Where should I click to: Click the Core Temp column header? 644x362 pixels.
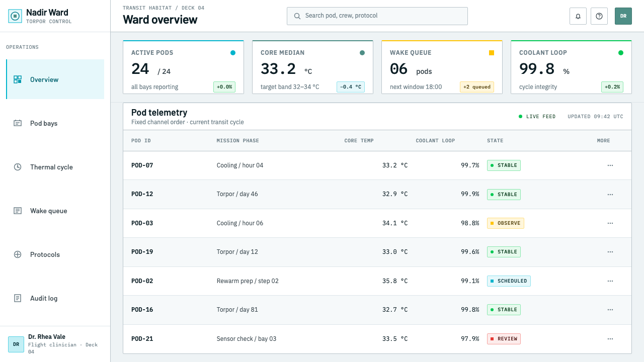pyautogui.click(x=359, y=141)
